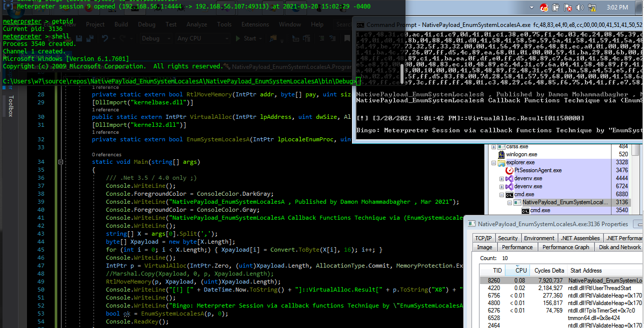The height and width of the screenshot is (328, 644).
Task: Collapse the Main method code block
Action: [60, 162]
